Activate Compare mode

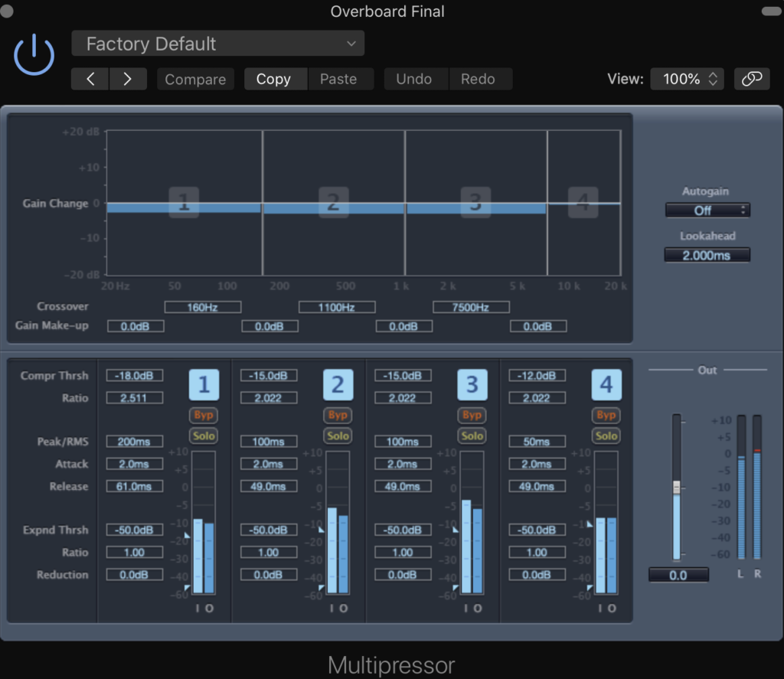[195, 79]
